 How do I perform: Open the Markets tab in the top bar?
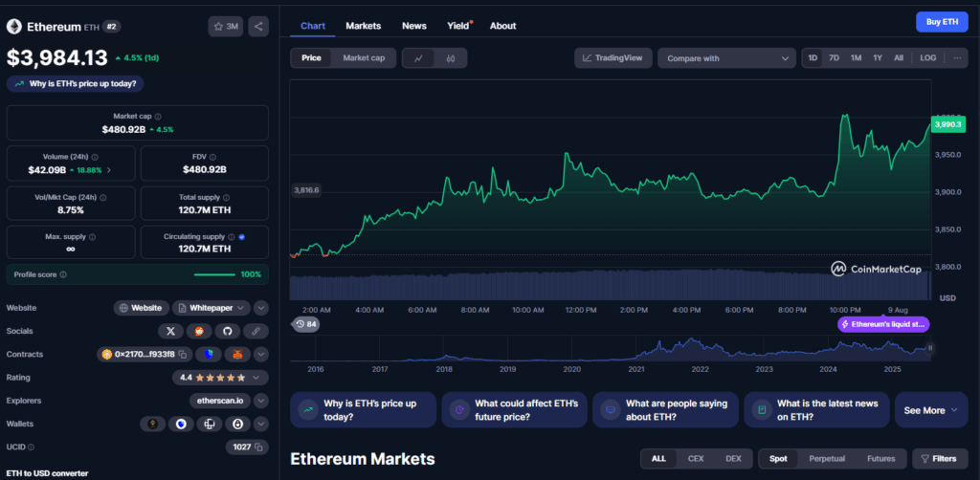point(364,26)
